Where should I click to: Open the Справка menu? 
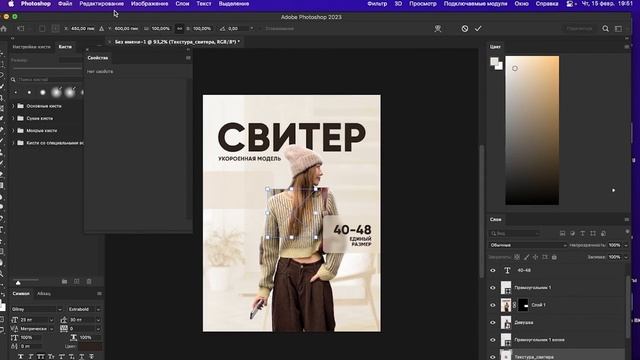tap(547, 4)
